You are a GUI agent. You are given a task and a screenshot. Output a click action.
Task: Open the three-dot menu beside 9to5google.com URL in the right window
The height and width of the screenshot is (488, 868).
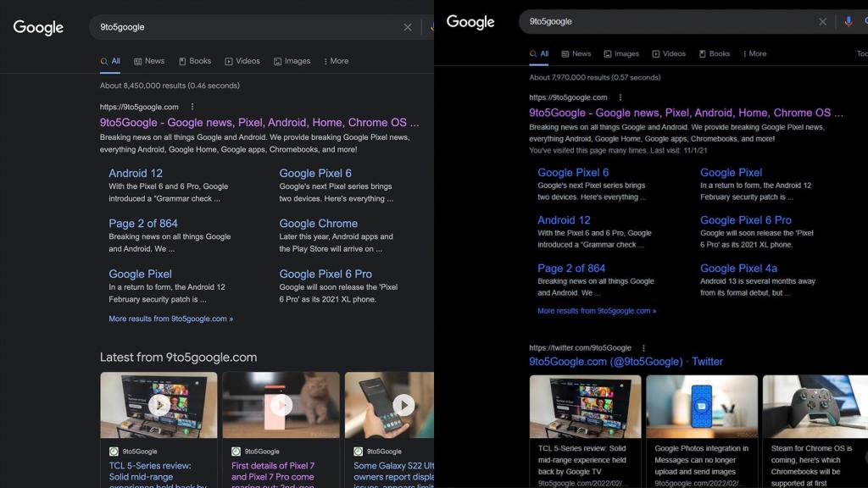[x=620, y=97]
